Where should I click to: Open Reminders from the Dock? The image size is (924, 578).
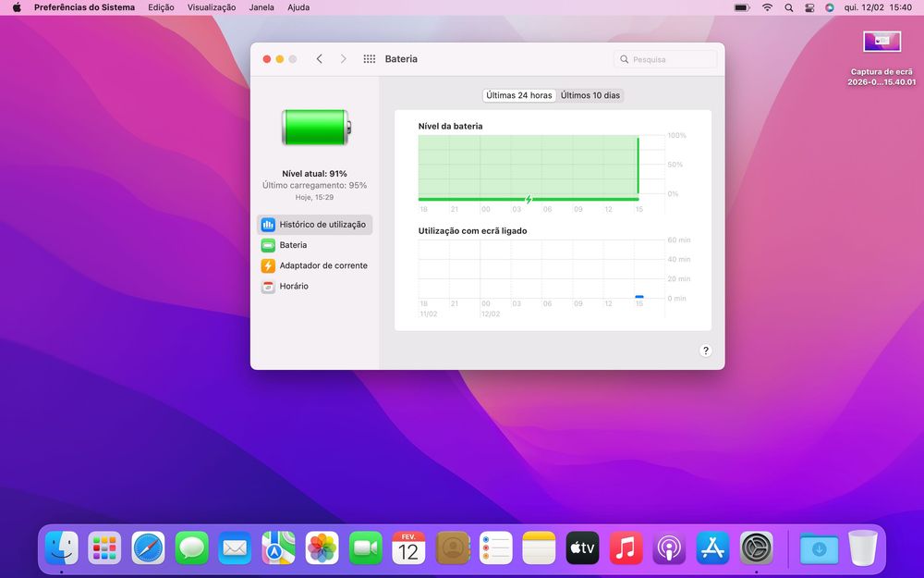coord(495,548)
